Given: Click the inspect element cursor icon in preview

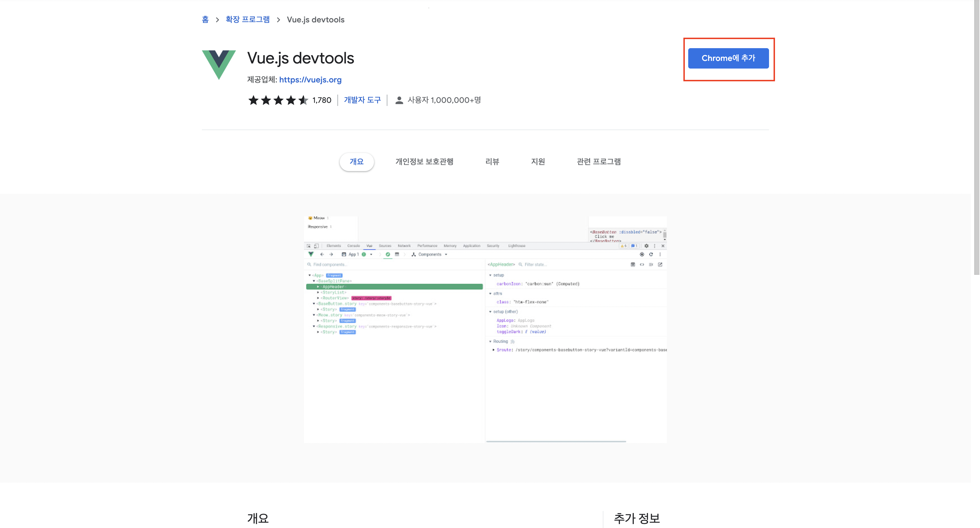Looking at the screenshot, I should click(309, 246).
